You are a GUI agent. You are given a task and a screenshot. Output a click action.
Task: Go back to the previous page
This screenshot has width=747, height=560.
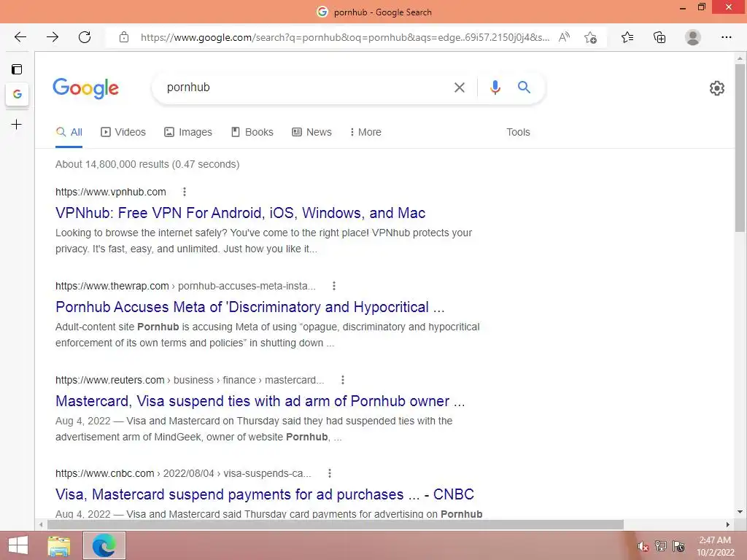[20, 37]
